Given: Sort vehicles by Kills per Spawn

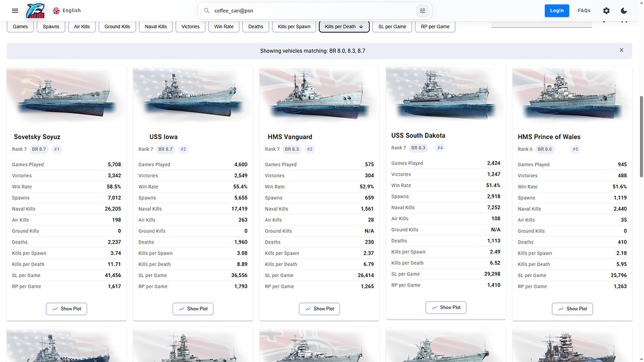Looking at the screenshot, I should pyautogui.click(x=294, y=26).
